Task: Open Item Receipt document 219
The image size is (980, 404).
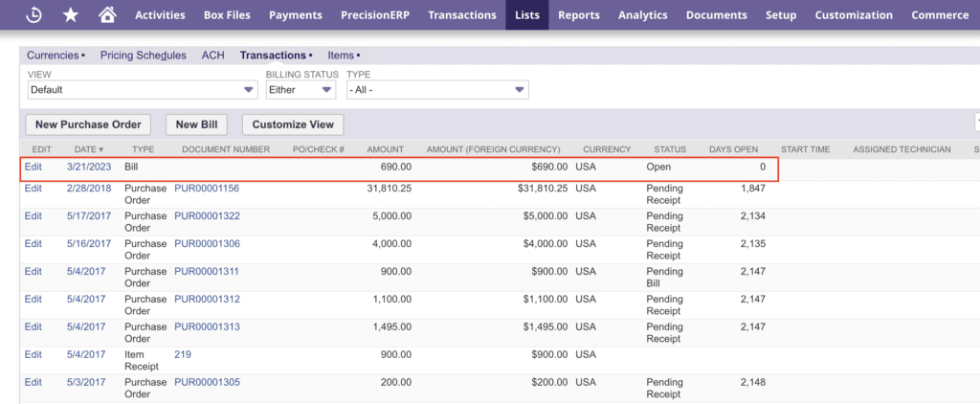Action: (x=183, y=354)
